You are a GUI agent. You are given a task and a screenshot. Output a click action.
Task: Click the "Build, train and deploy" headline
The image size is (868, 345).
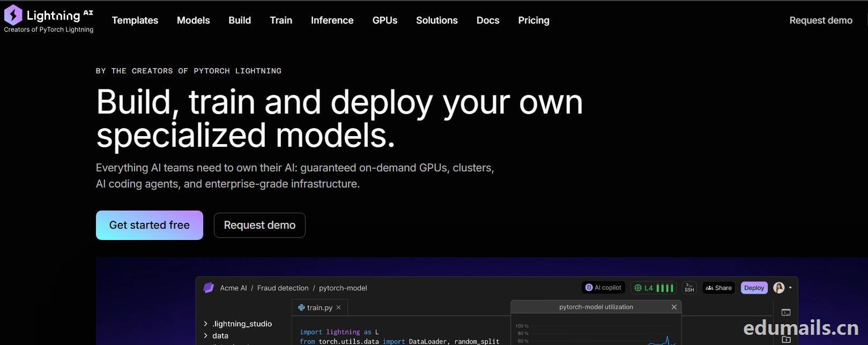pyautogui.click(x=339, y=118)
